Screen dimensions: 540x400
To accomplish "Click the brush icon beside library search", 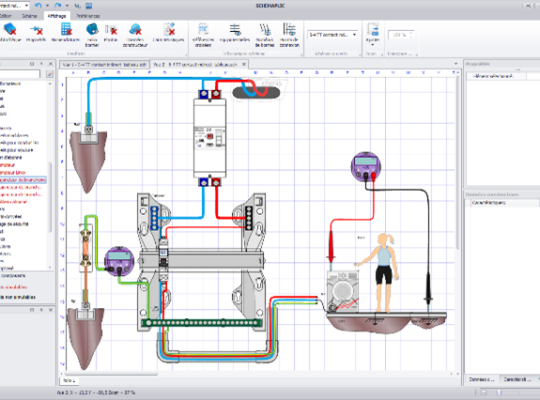I will click(50, 74).
